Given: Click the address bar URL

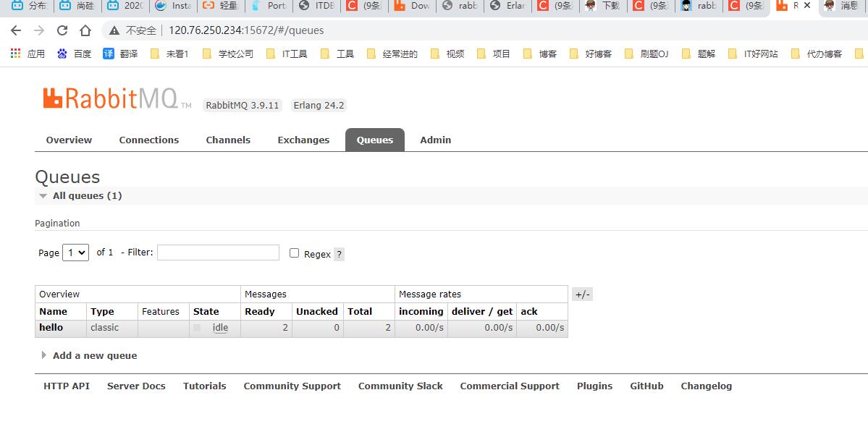Looking at the screenshot, I should point(246,30).
